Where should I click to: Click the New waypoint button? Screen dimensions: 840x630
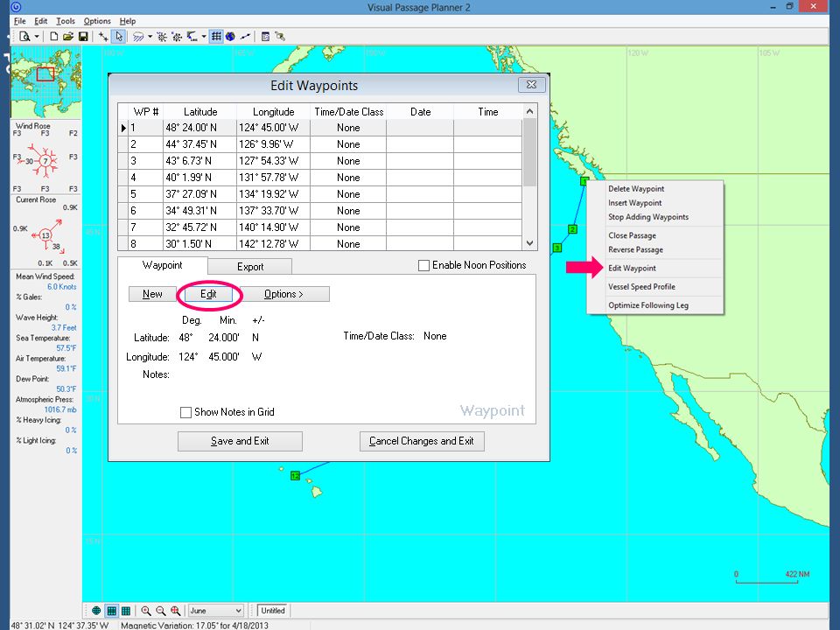[x=152, y=294]
